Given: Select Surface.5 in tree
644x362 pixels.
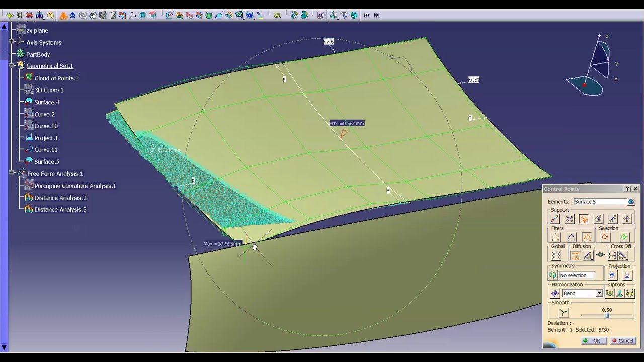Looking at the screenshot, I should (x=47, y=161).
